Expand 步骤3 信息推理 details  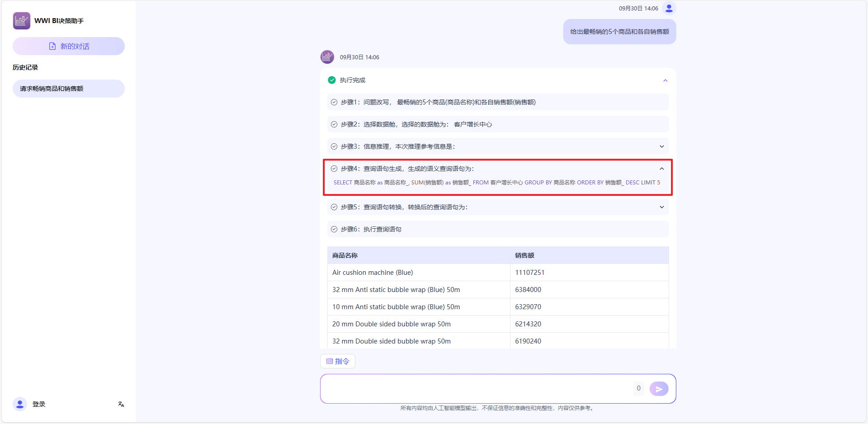pos(661,146)
